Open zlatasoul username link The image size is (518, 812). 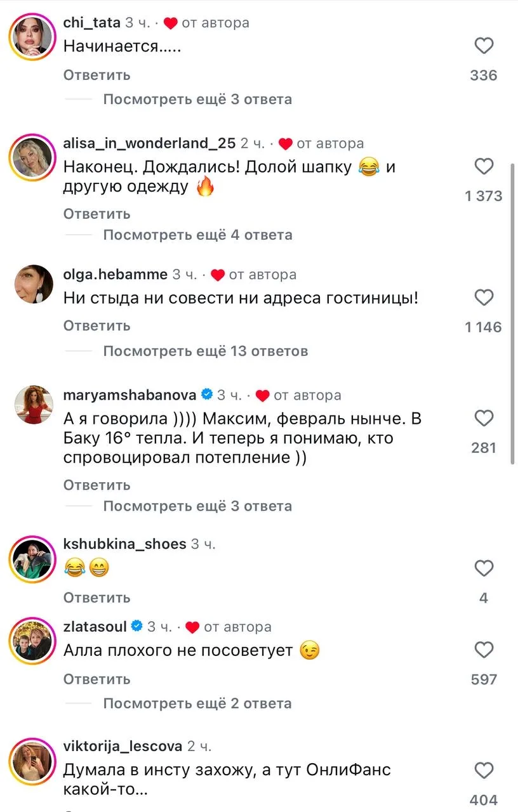(96, 627)
